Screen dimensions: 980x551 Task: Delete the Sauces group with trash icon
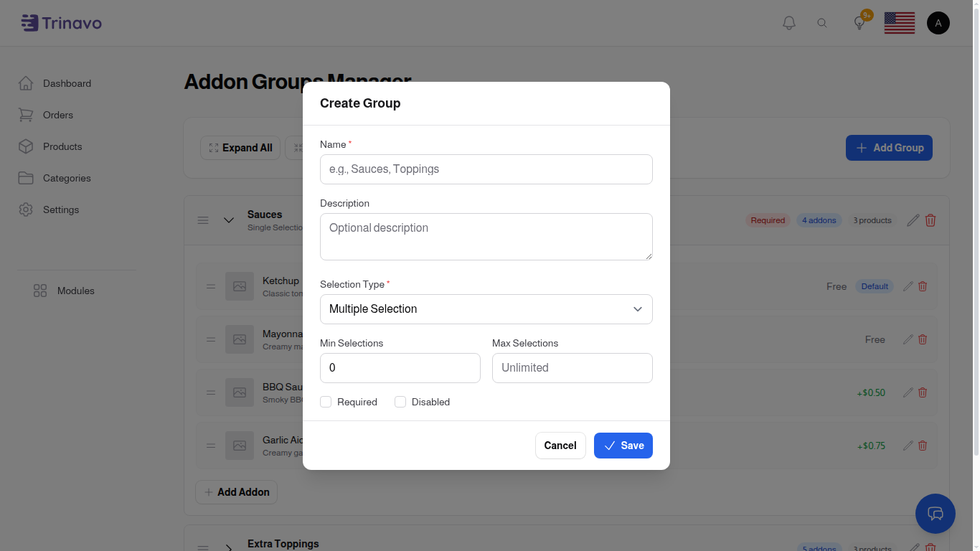coord(930,220)
